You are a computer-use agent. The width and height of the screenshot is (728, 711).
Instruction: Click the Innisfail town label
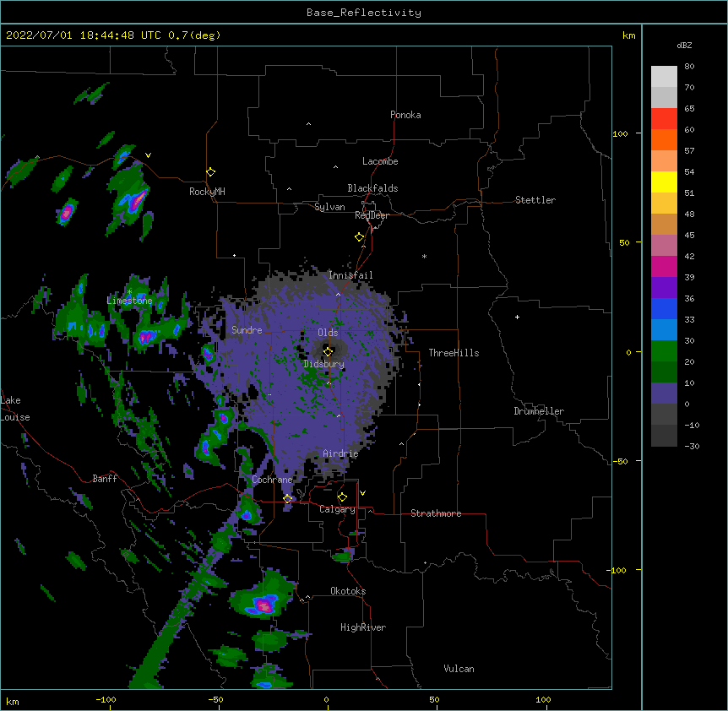pyautogui.click(x=350, y=275)
